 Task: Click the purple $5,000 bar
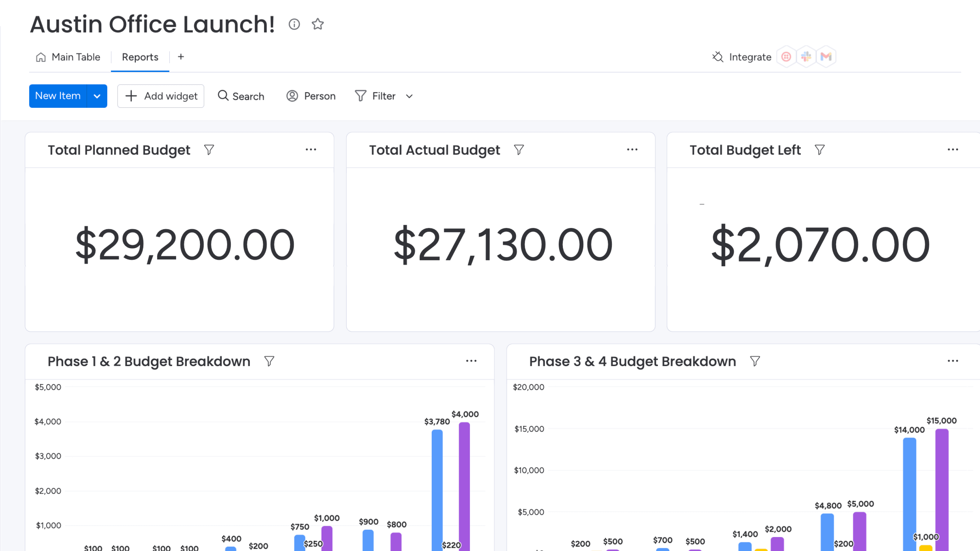point(859,531)
